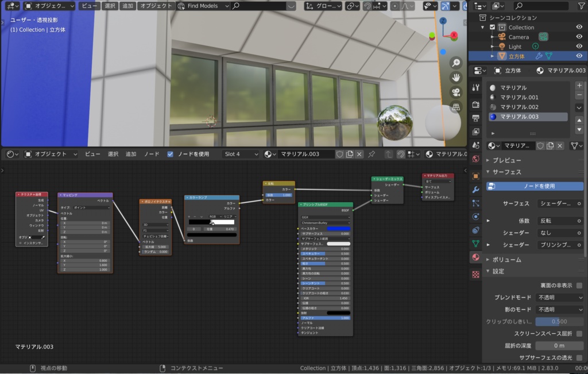Viewport: 588px width, 374px height.
Task: Open 影のモード dropdown
Action: (x=559, y=310)
